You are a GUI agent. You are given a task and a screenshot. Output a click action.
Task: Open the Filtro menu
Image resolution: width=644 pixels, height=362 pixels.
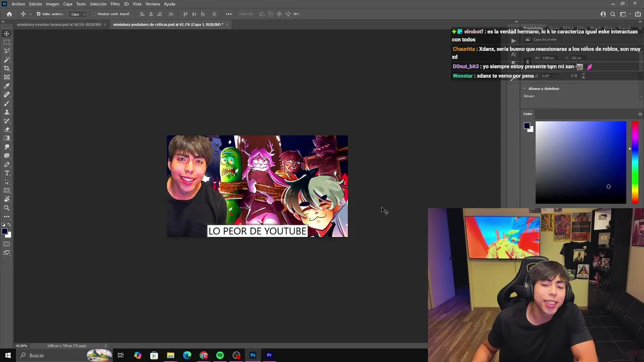(x=115, y=4)
